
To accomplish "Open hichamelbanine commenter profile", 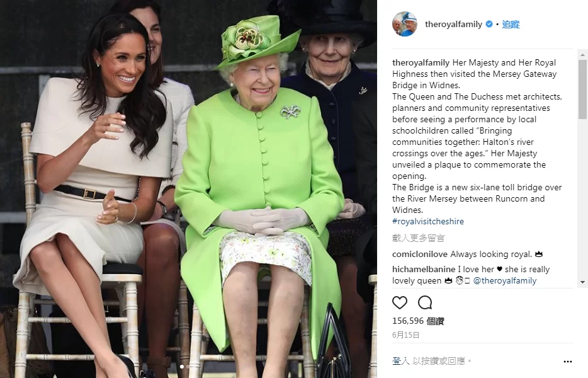I will pyautogui.click(x=424, y=269).
